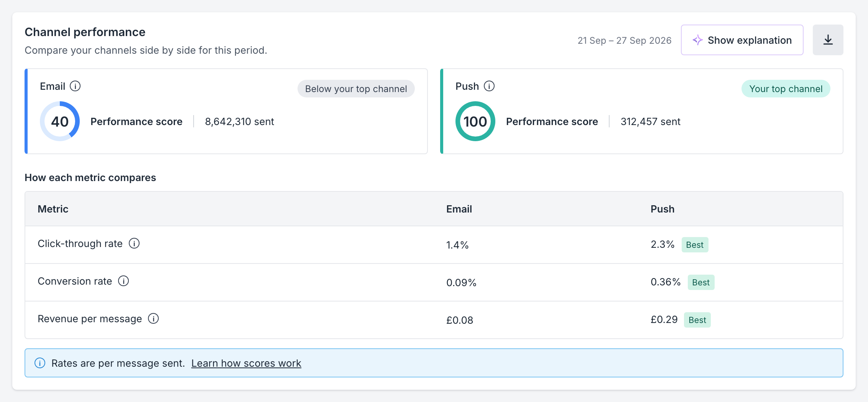Click the Email card title
The image size is (868, 402).
[53, 86]
